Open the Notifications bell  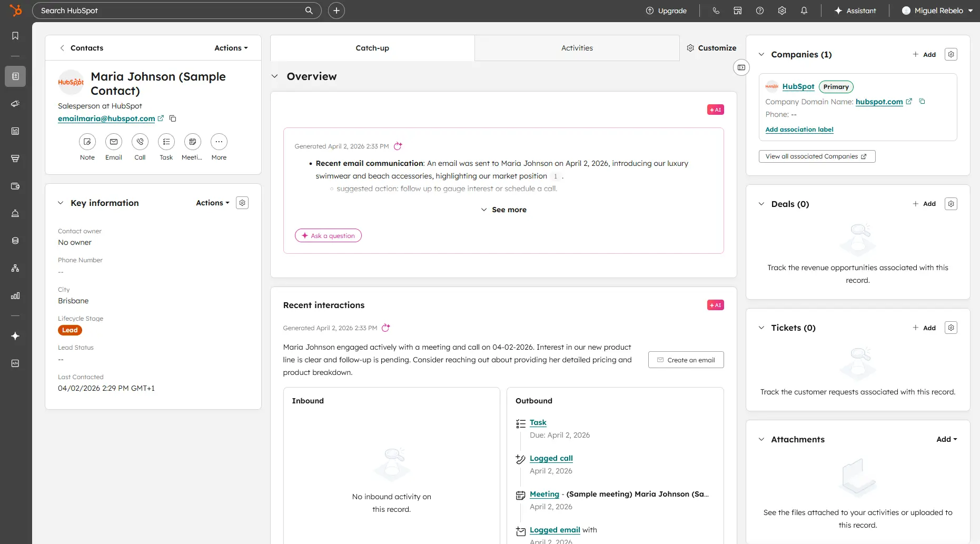click(x=804, y=11)
